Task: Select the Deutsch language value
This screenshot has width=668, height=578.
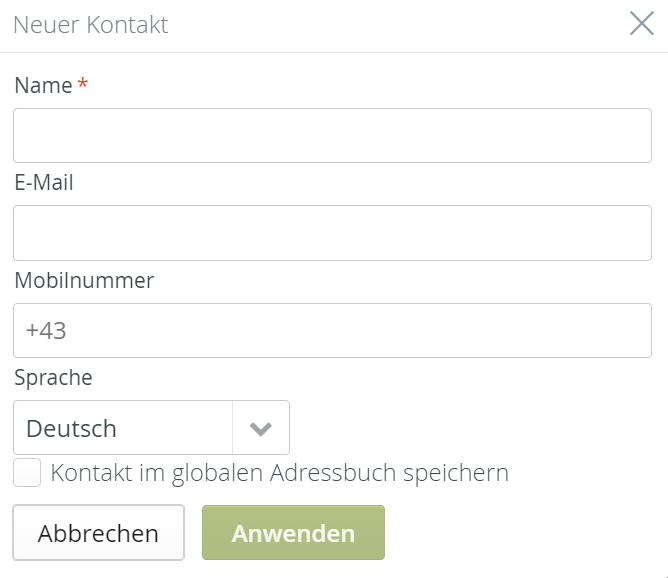Action: (x=72, y=429)
